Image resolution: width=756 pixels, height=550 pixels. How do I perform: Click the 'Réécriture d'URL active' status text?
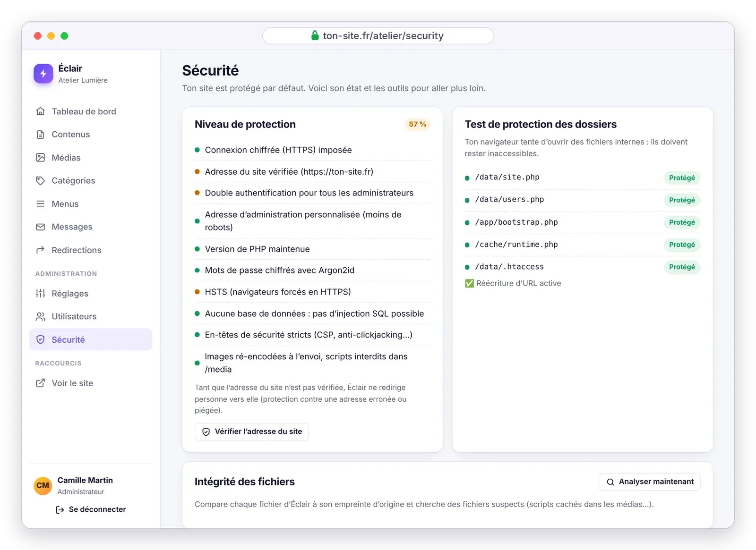point(518,283)
